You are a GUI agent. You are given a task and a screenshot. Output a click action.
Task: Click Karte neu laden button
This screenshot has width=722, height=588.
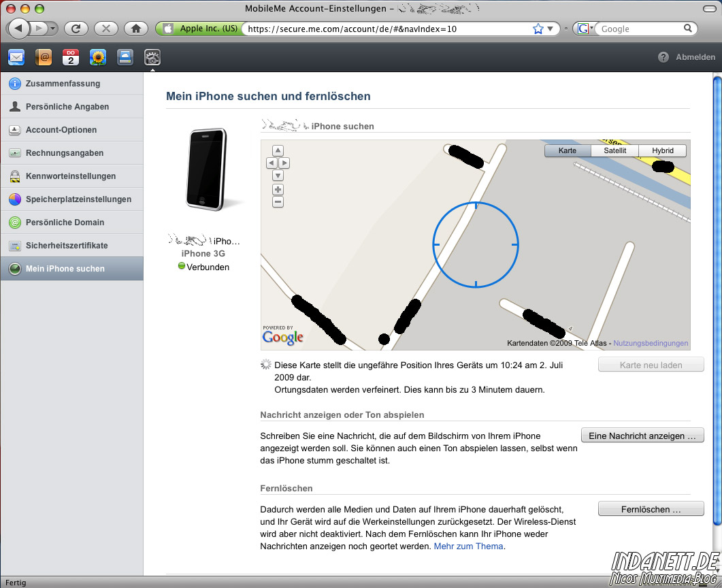pos(651,365)
